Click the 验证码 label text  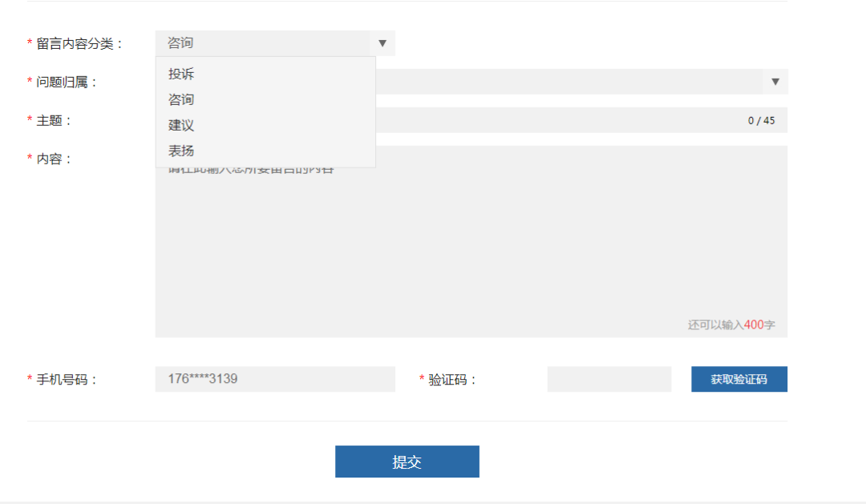[x=452, y=380]
